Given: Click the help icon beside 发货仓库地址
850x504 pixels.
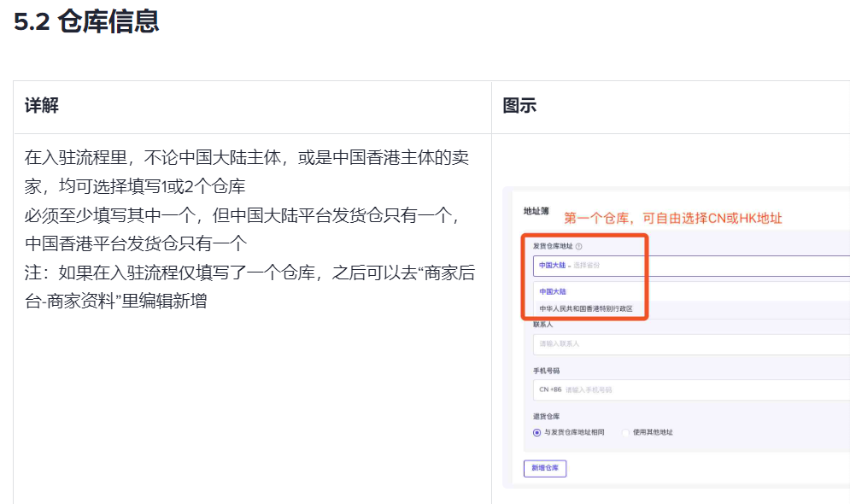Looking at the screenshot, I should tap(578, 247).
